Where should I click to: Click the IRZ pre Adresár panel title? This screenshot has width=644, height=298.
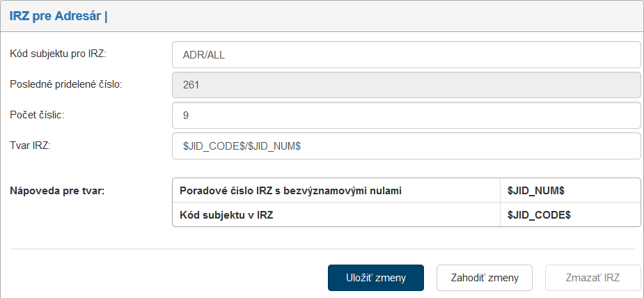[55, 16]
